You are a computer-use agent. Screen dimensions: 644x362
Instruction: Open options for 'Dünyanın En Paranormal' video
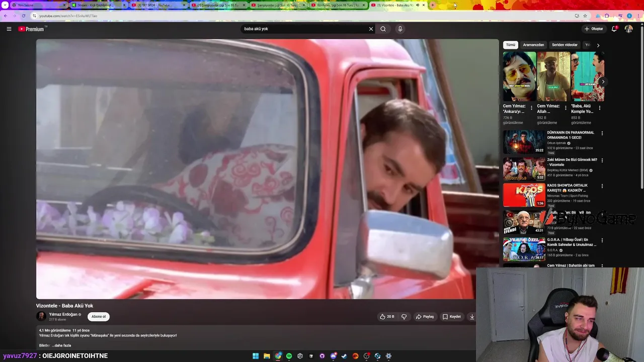pos(602,133)
